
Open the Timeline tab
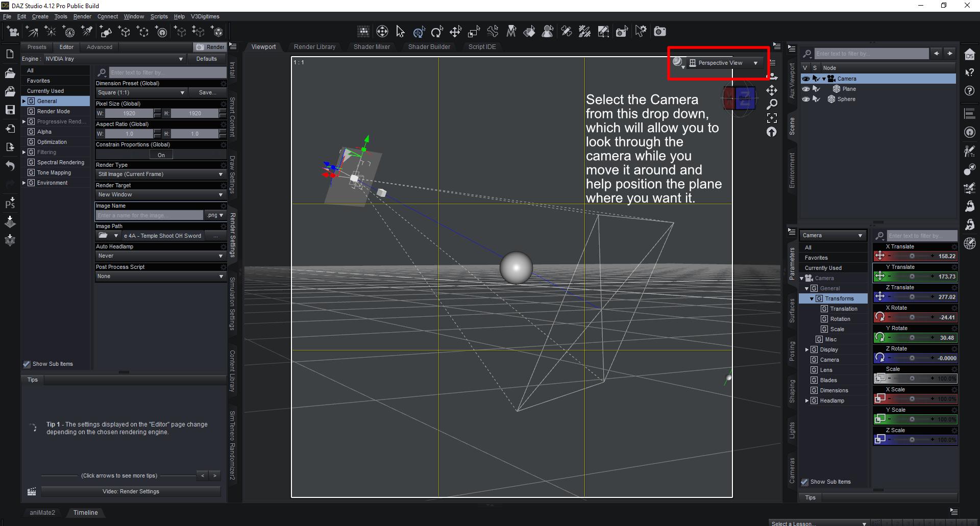85,513
